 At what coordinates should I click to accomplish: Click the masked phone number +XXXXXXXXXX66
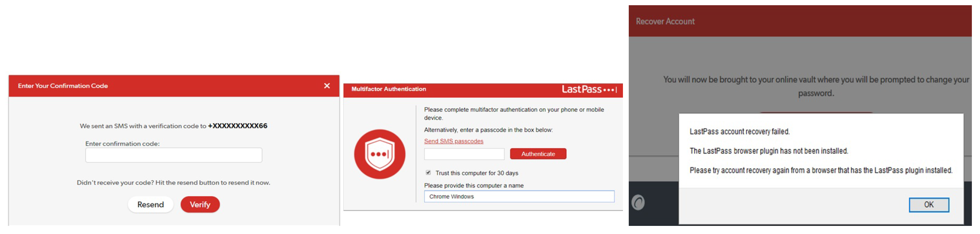tap(237, 126)
